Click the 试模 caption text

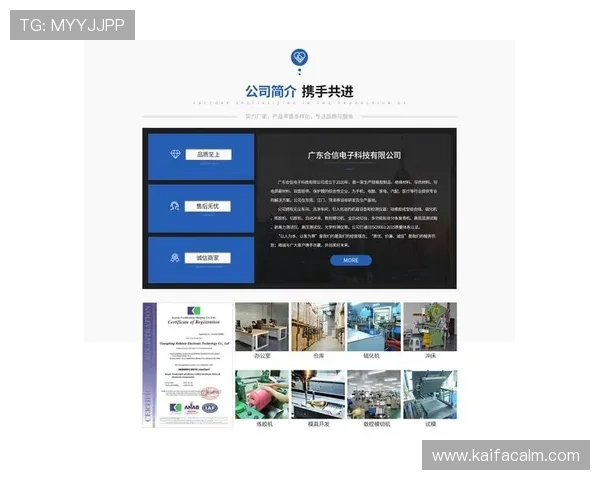[x=430, y=424]
